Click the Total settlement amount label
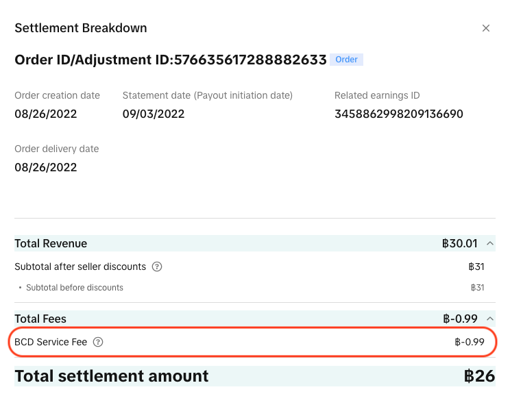Image resolution: width=510 pixels, height=420 pixels. (x=112, y=376)
